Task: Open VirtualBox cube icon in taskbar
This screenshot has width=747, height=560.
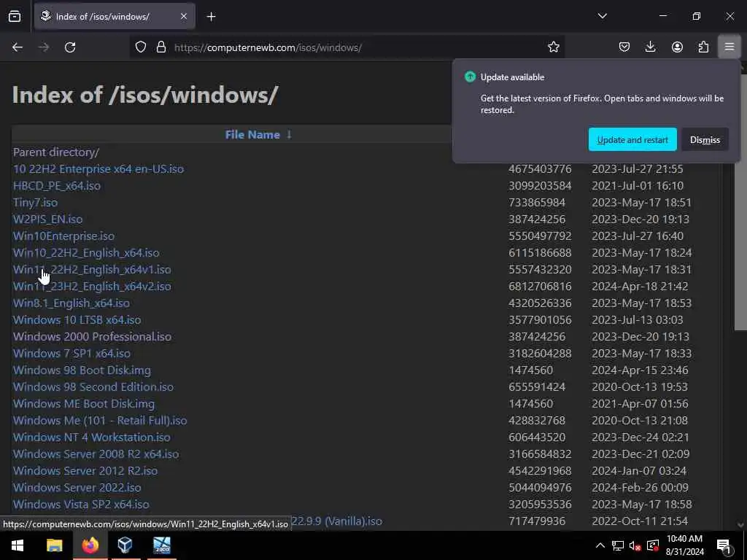Action: tap(125, 545)
